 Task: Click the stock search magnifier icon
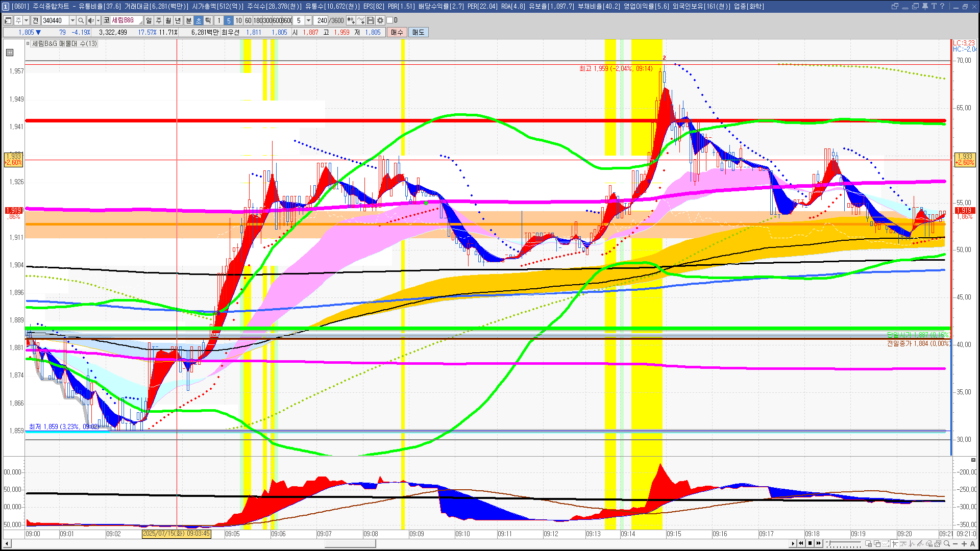coord(81,20)
